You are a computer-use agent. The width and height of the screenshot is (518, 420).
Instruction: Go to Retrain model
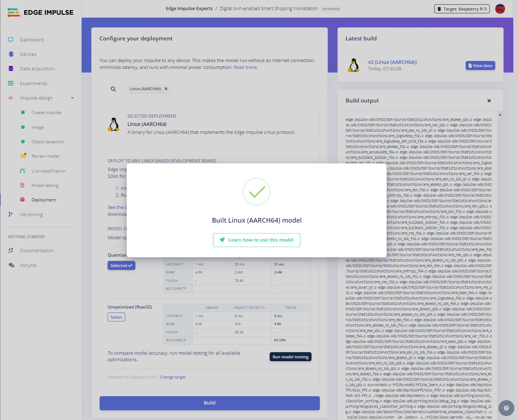point(45,156)
